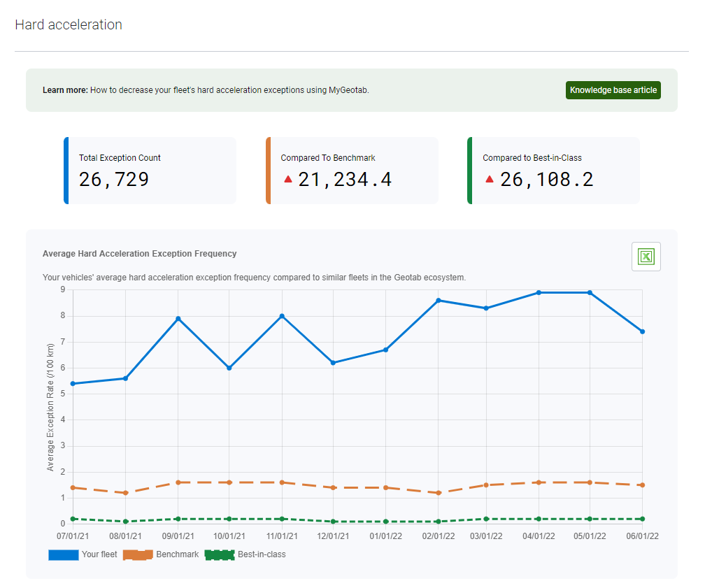
Task: Select Best-in-class data point at 12/01/21
Action: tap(334, 522)
